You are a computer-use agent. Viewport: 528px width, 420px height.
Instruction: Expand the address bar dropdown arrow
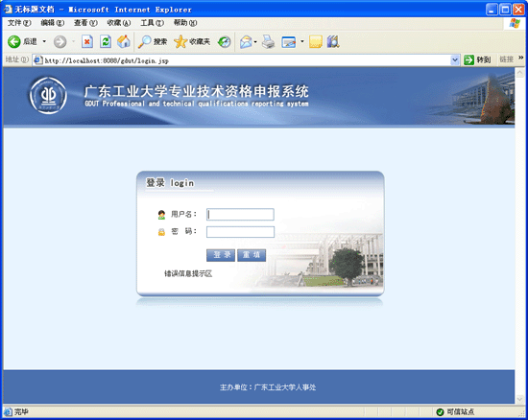pos(455,60)
